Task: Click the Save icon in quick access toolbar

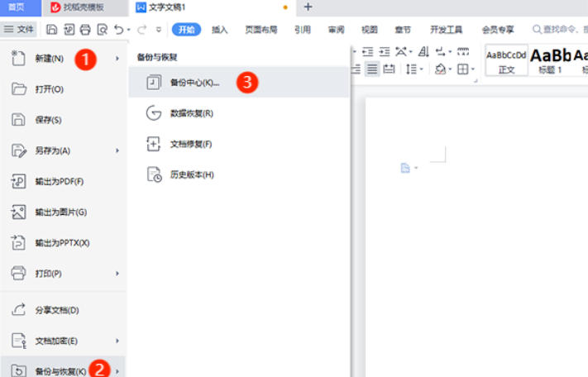Action: tap(52, 30)
